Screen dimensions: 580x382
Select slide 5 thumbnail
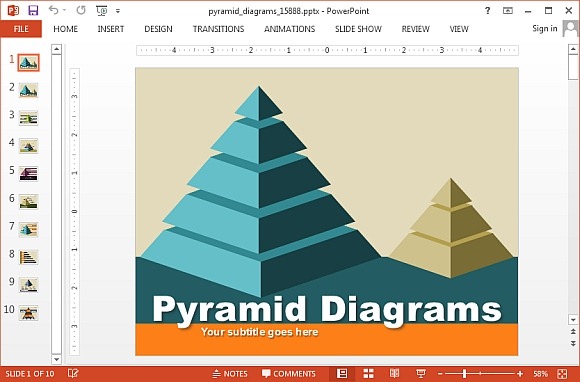pyautogui.click(x=28, y=173)
